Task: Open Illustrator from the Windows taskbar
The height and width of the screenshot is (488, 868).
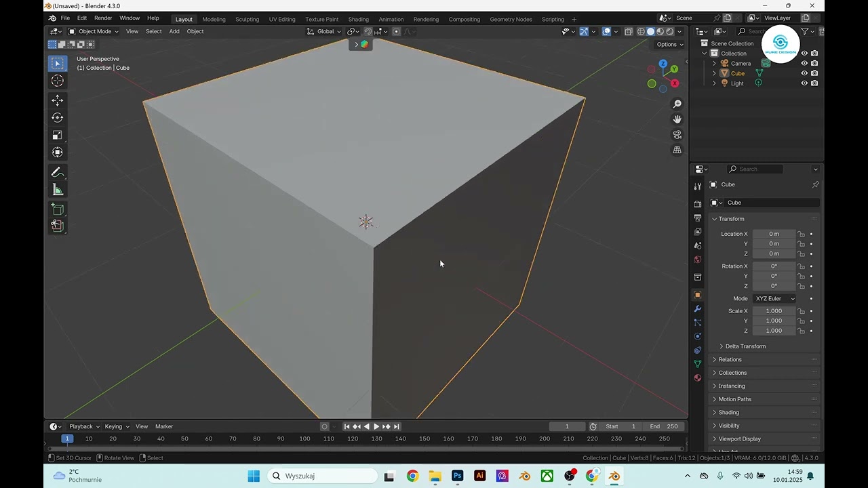Action: 480,476
